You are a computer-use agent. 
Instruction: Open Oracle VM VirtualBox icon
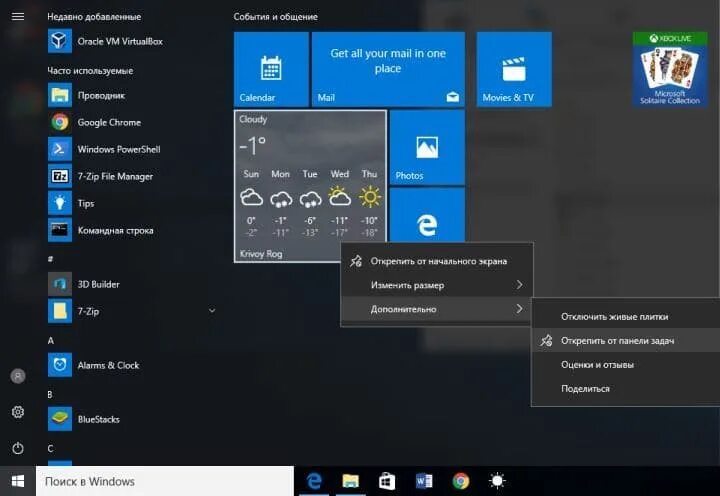(60, 41)
